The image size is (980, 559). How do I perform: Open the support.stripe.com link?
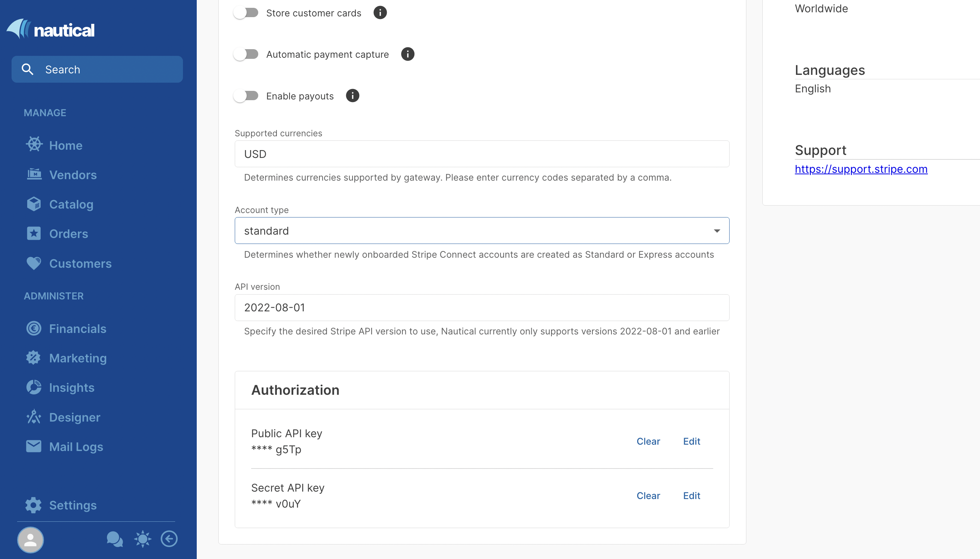coord(860,169)
